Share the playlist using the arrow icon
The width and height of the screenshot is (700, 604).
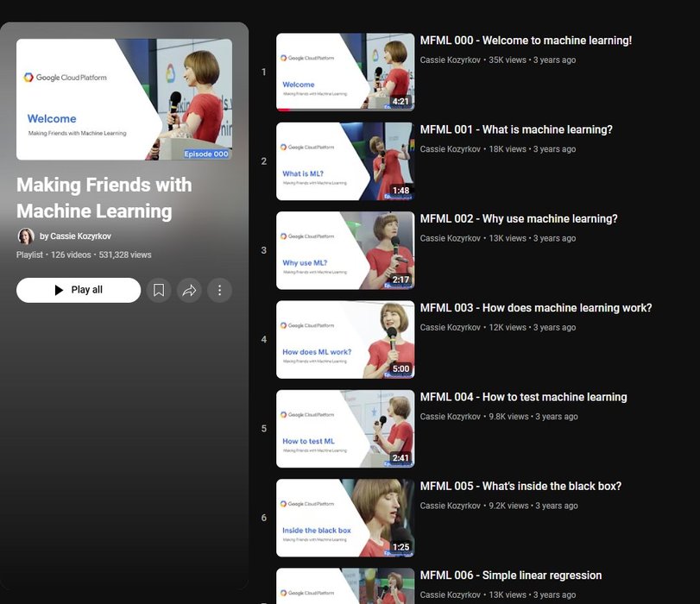pos(189,290)
